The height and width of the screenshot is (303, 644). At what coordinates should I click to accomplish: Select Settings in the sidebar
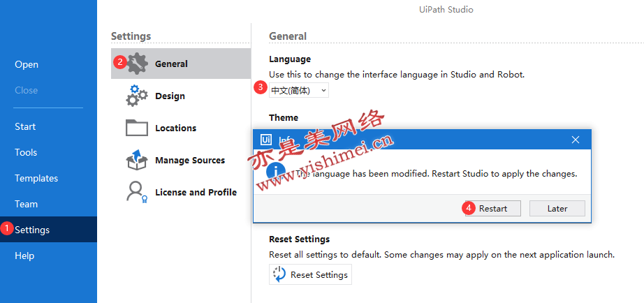(48, 230)
